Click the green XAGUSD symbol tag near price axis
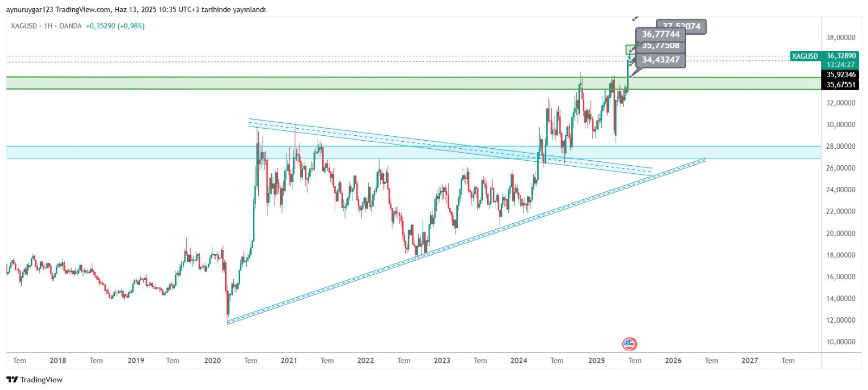 [805, 56]
